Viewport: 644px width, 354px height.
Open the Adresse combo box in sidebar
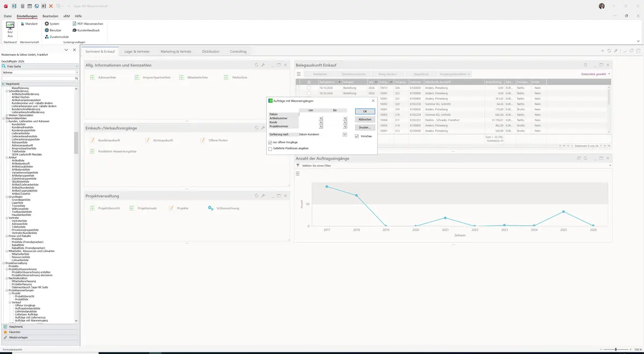[x=40, y=72]
